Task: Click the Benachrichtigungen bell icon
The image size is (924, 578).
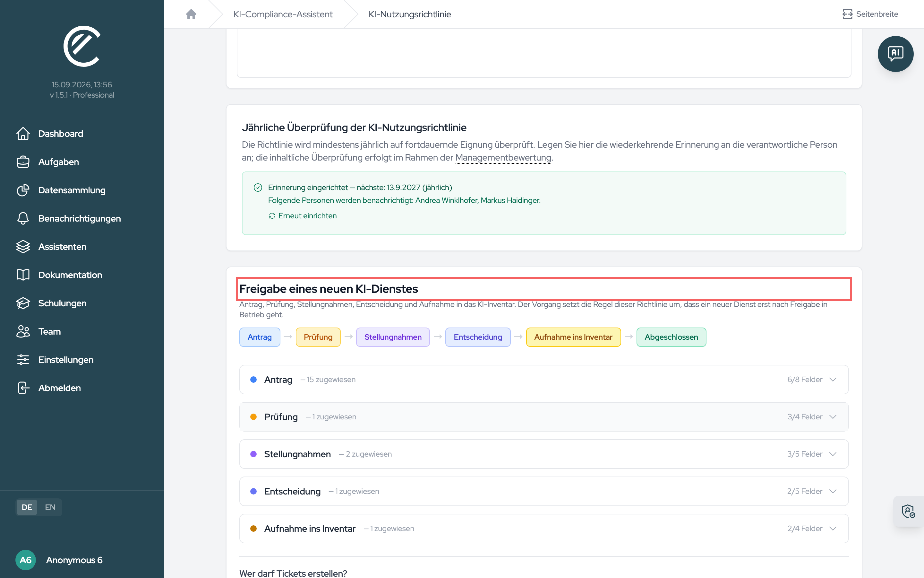Action: [23, 218]
